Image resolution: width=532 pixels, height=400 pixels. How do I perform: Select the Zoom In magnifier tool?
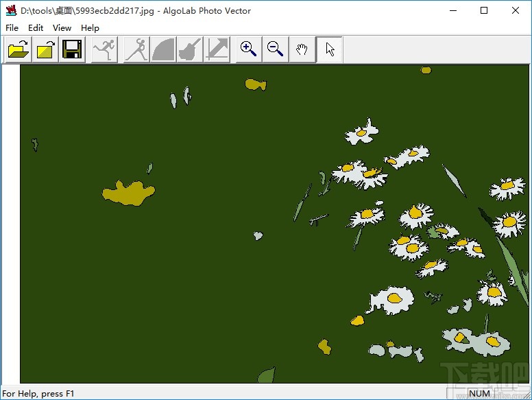click(249, 49)
